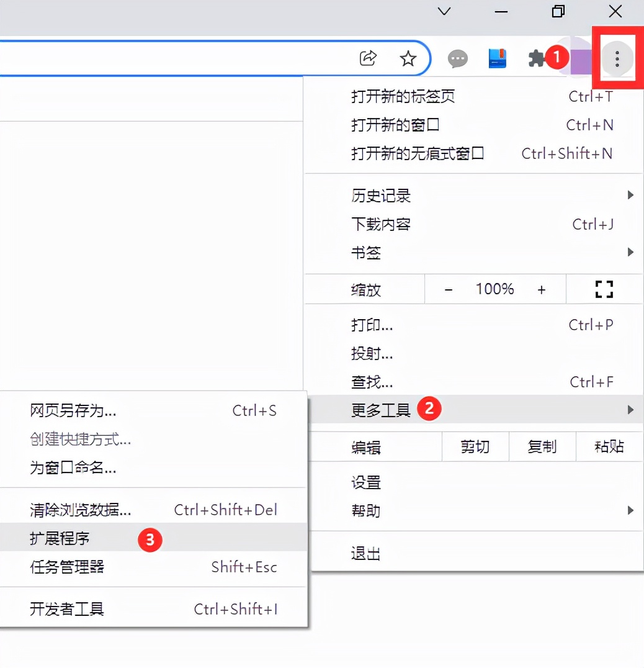The height and width of the screenshot is (668, 644).
Task: Open the chat bubble extension icon
Action: (x=458, y=59)
